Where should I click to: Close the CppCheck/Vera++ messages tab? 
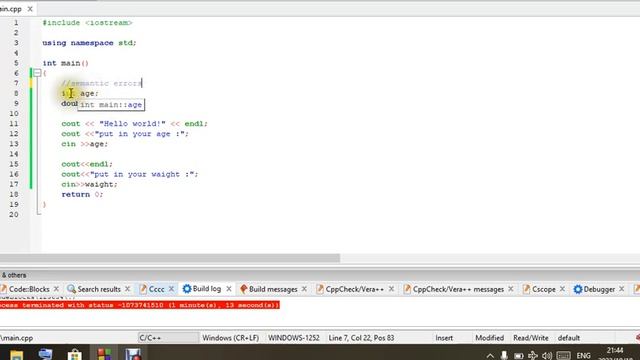coord(511,289)
